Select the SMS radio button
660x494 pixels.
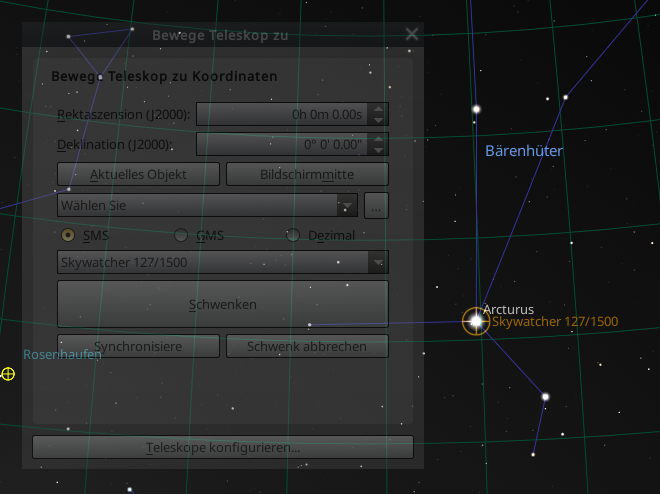coord(68,235)
